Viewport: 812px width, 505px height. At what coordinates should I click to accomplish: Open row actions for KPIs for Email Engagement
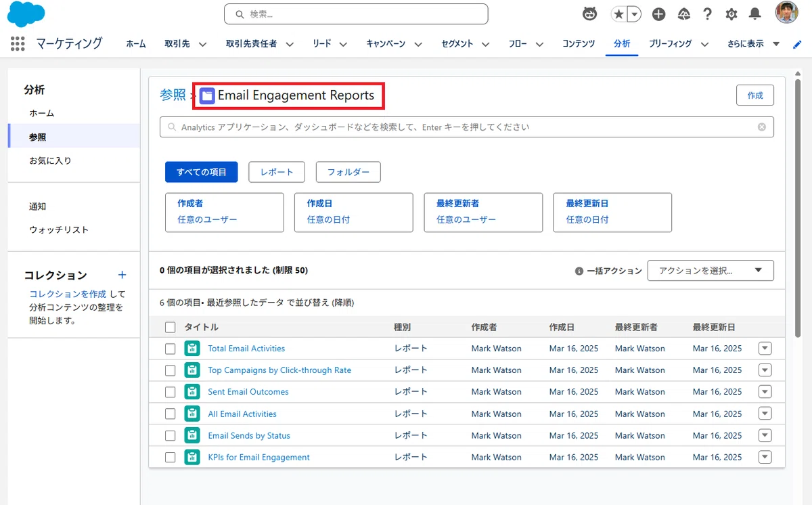tap(765, 457)
